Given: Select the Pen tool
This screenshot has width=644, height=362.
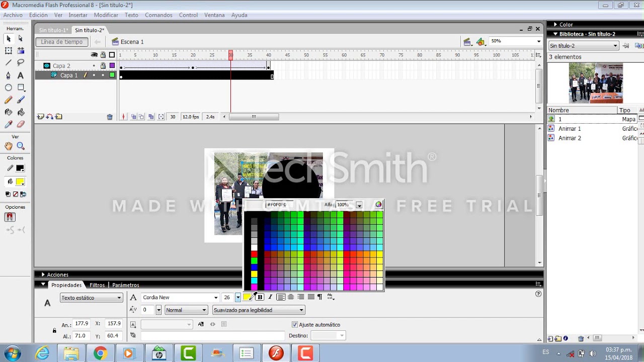Looking at the screenshot, I should click(x=9, y=75).
